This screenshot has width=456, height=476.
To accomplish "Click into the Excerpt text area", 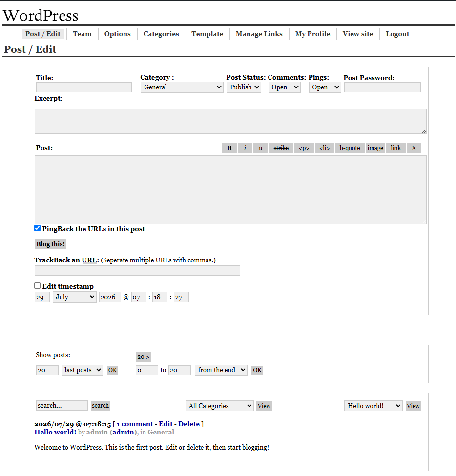I will pos(230,121).
